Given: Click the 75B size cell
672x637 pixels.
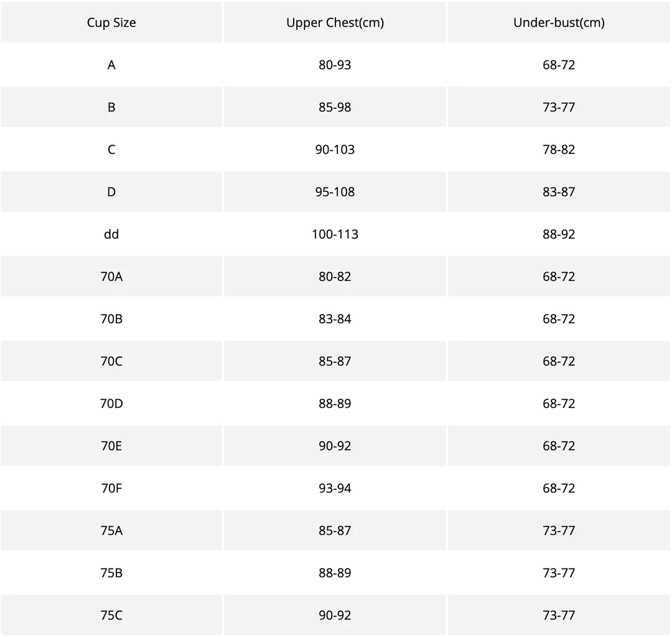Looking at the screenshot, I should click(x=111, y=573).
